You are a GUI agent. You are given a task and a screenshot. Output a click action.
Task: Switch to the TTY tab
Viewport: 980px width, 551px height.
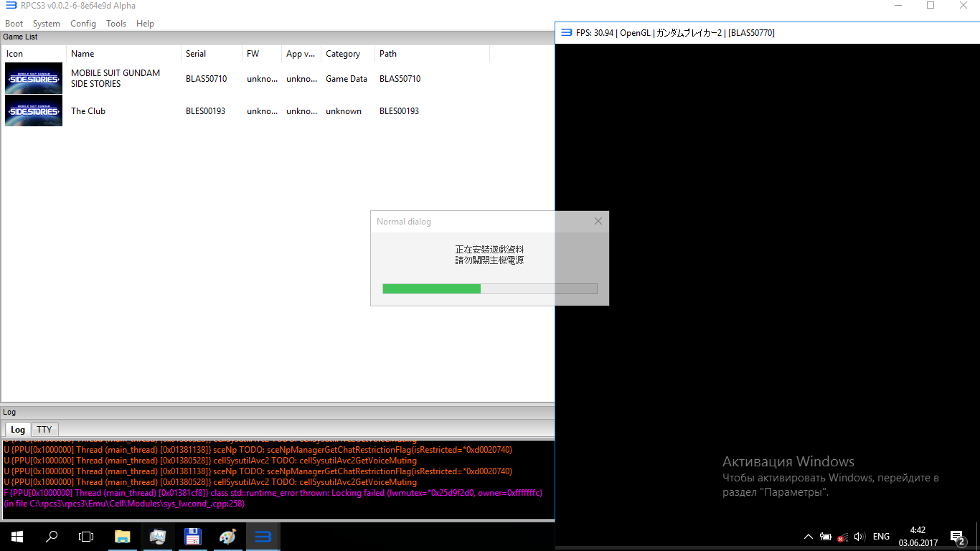pyautogui.click(x=44, y=429)
